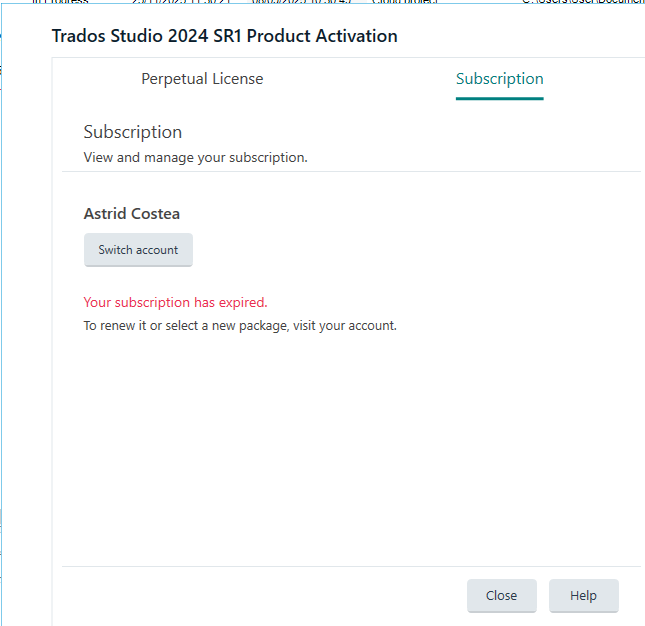
Task: Click the red subscription expired message
Action: pyautogui.click(x=175, y=302)
